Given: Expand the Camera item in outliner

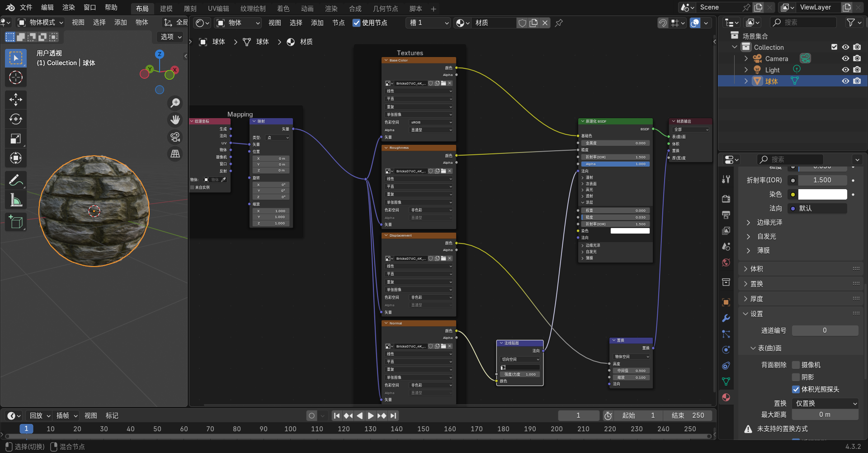Looking at the screenshot, I should [746, 59].
